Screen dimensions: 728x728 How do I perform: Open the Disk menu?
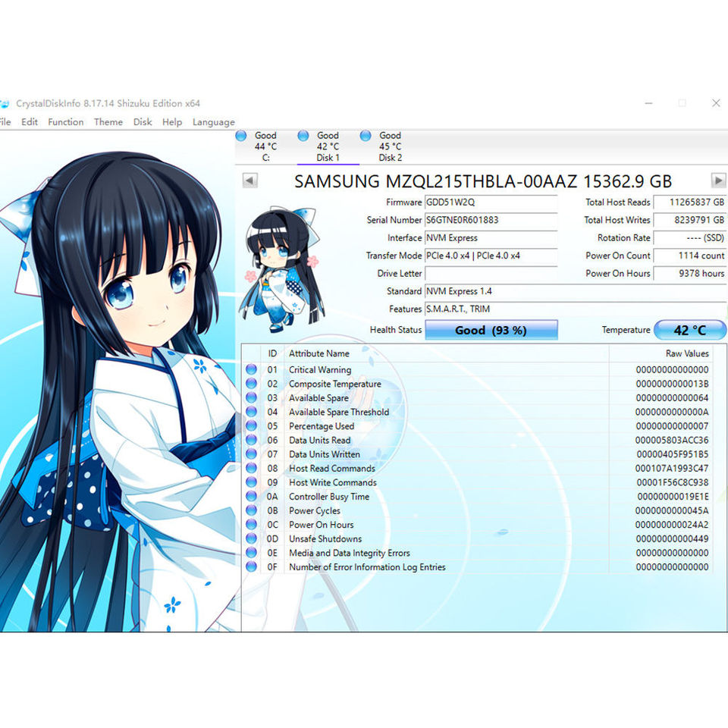pos(143,122)
